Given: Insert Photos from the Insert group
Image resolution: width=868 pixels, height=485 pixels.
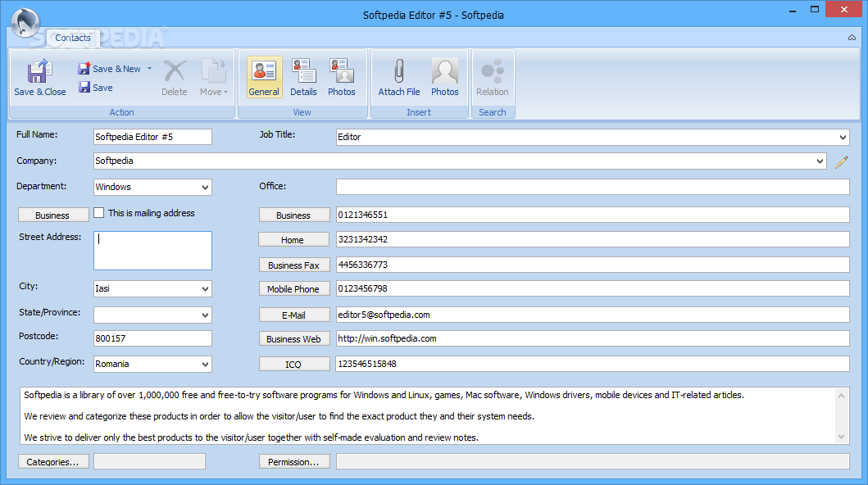Looking at the screenshot, I should (445, 78).
